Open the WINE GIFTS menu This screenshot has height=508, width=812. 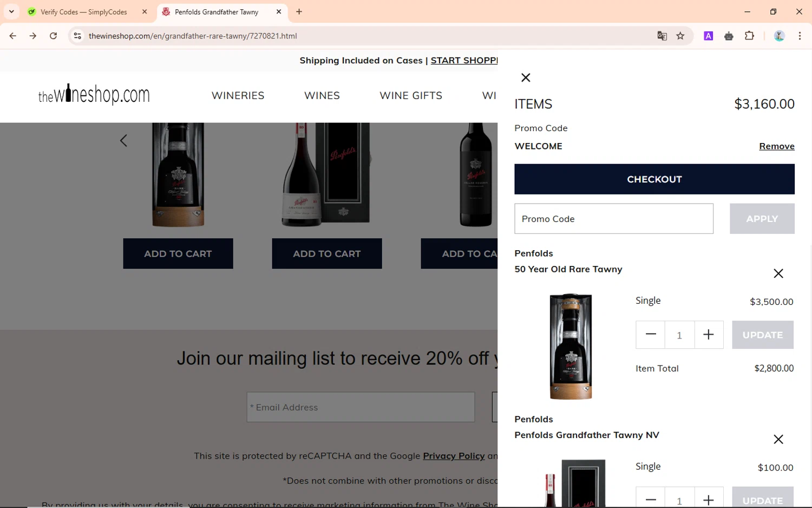point(411,95)
